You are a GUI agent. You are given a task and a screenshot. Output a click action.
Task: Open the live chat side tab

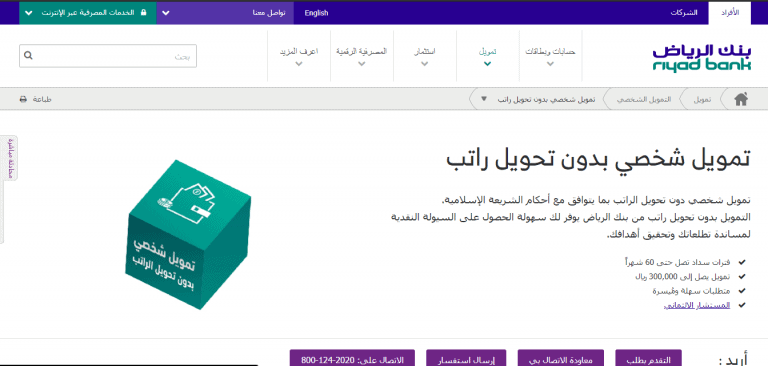pos(10,158)
